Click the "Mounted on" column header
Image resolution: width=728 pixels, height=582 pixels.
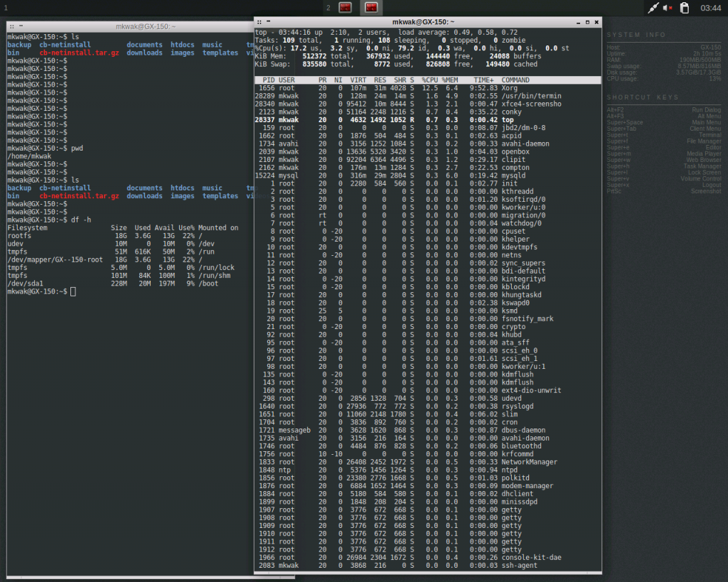pyautogui.click(x=218, y=228)
